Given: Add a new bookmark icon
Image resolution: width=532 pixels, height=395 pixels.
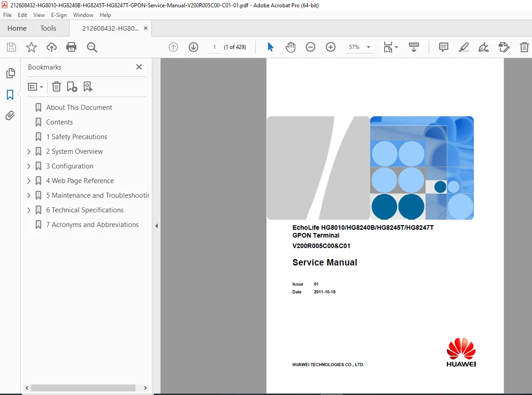Looking at the screenshot, I should click(72, 87).
